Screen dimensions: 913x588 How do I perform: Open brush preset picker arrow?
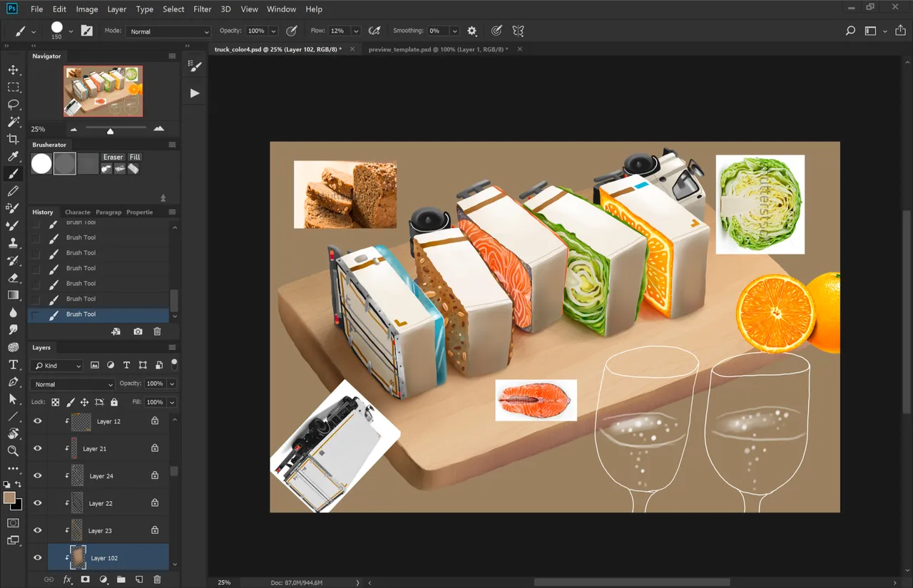point(71,31)
